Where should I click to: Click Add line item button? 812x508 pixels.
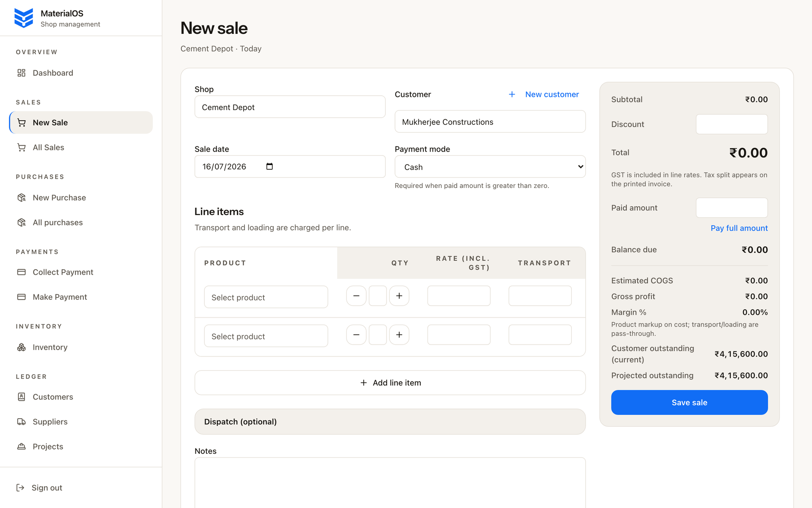(390, 383)
